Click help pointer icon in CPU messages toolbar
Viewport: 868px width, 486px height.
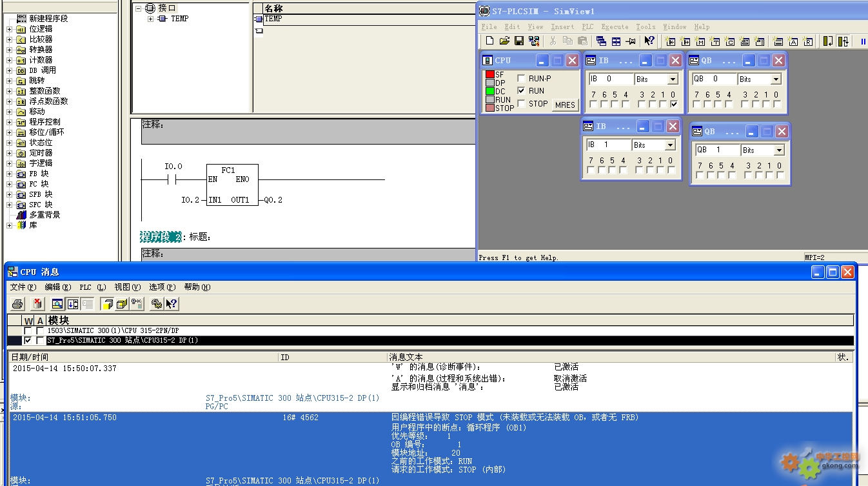[172, 303]
